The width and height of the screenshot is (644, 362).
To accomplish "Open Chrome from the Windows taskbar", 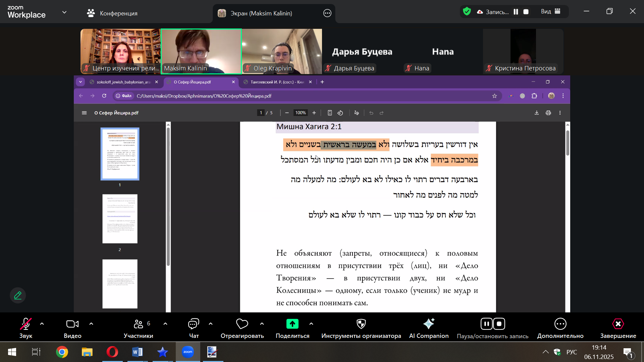I will click(x=62, y=352).
